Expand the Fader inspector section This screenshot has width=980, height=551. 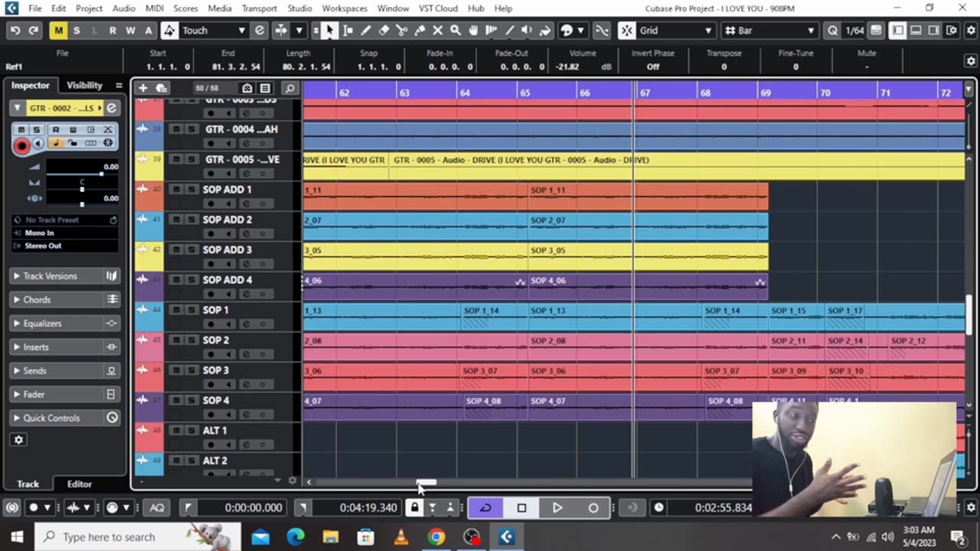(x=65, y=394)
